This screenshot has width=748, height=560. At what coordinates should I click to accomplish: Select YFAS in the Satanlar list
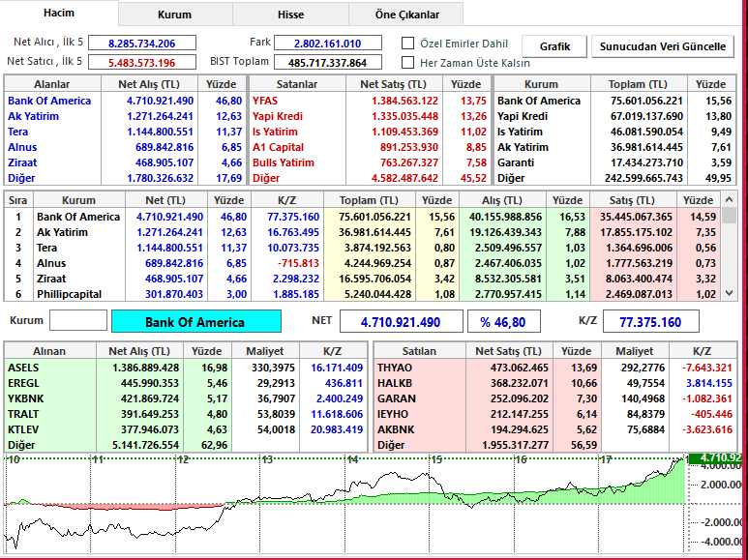tap(265, 101)
